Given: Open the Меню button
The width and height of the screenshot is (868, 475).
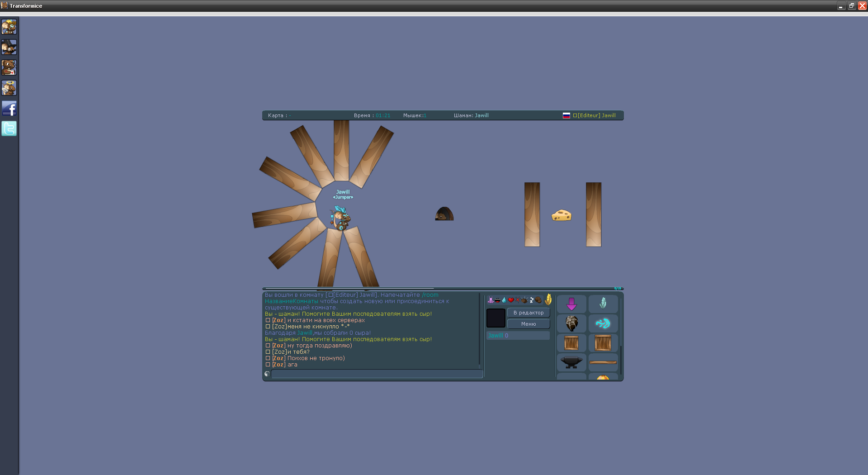Looking at the screenshot, I should point(528,324).
